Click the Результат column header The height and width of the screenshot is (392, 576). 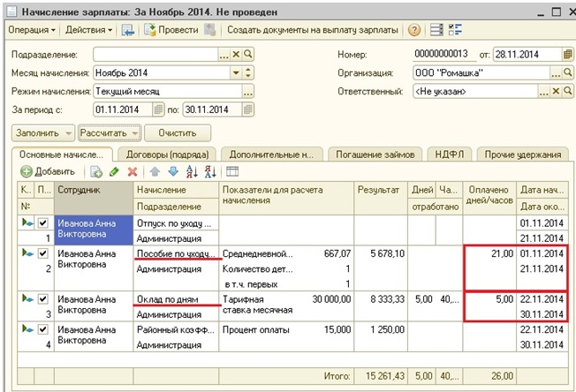pyautogui.click(x=381, y=198)
